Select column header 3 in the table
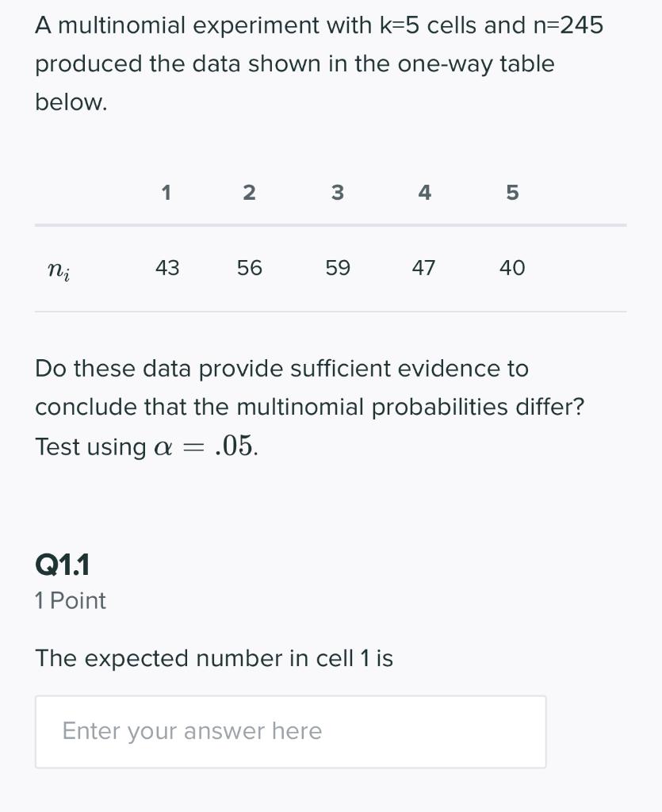Viewport: 662px width, 812px height. 337,193
